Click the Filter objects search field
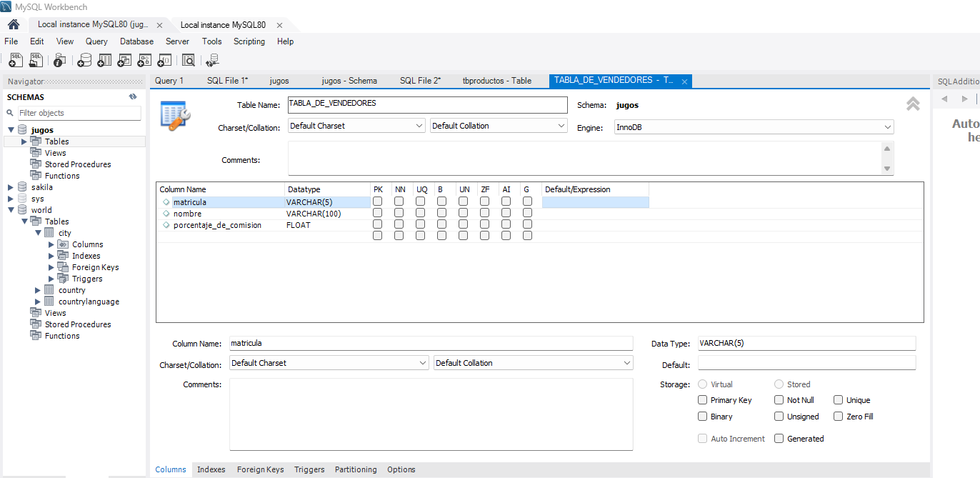 coord(78,113)
